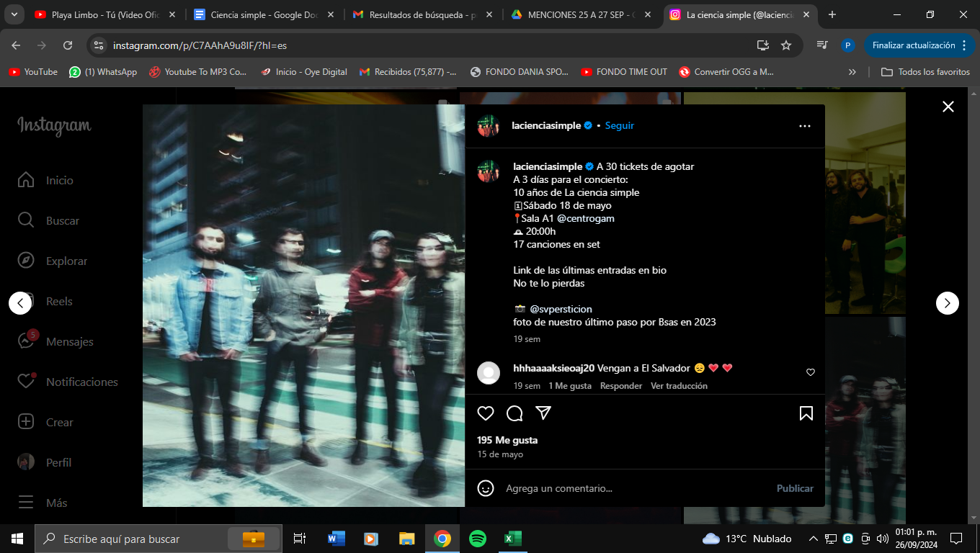Save the post with bookmark icon
Image resolution: width=980 pixels, height=553 pixels.
[806, 413]
